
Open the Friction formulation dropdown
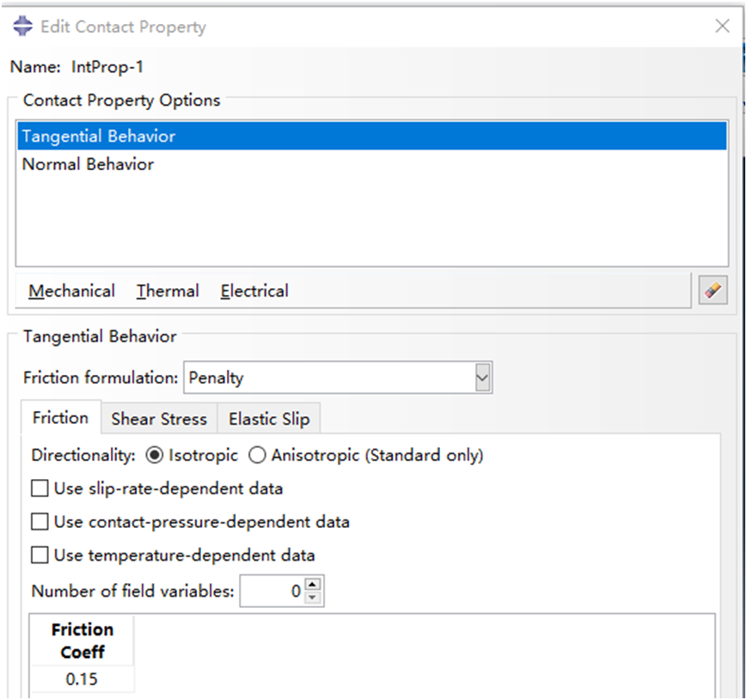[482, 378]
